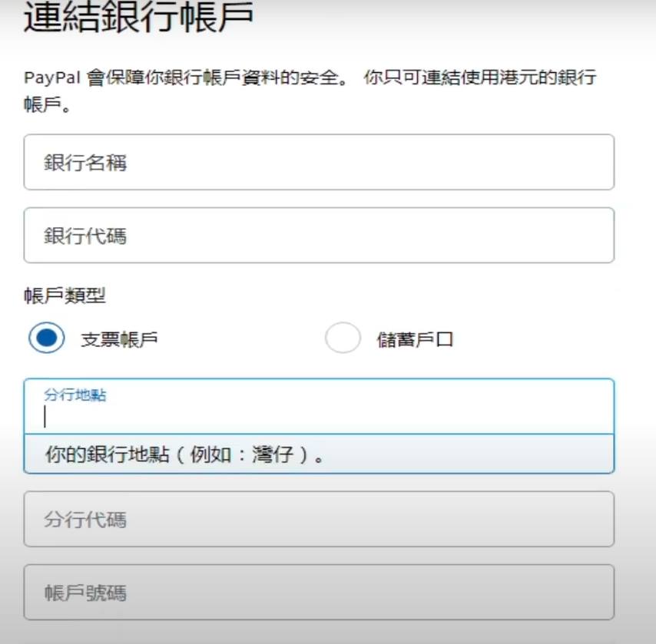This screenshot has width=656, height=644.
Task: Click the 帳戶號碼 input field
Action: [x=319, y=592]
